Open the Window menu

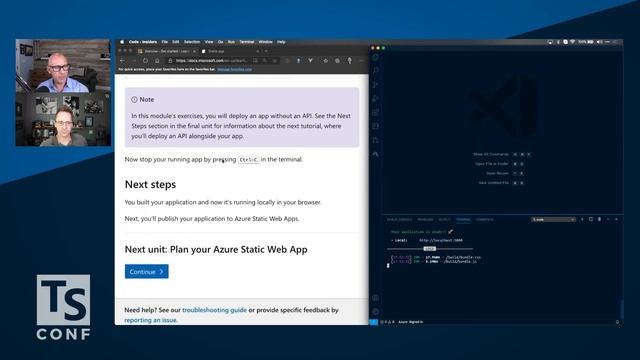pos(265,42)
